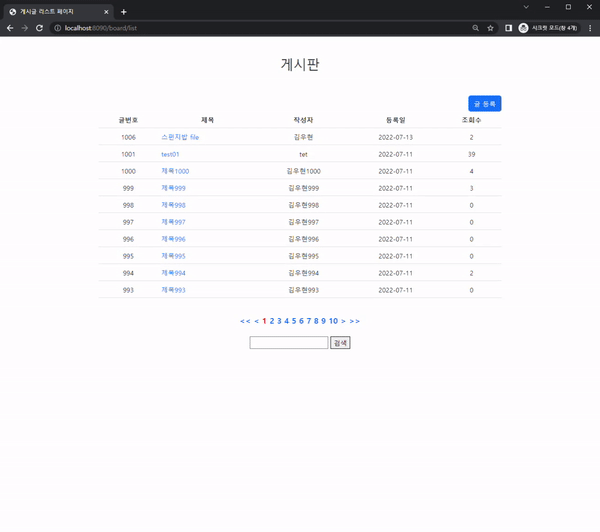Click the 조회수 column header

click(x=471, y=120)
